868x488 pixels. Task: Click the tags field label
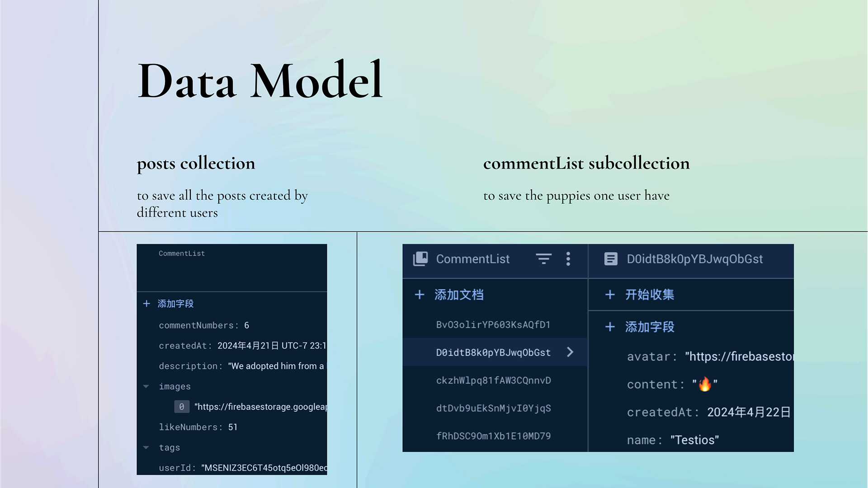pyautogui.click(x=169, y=447)
